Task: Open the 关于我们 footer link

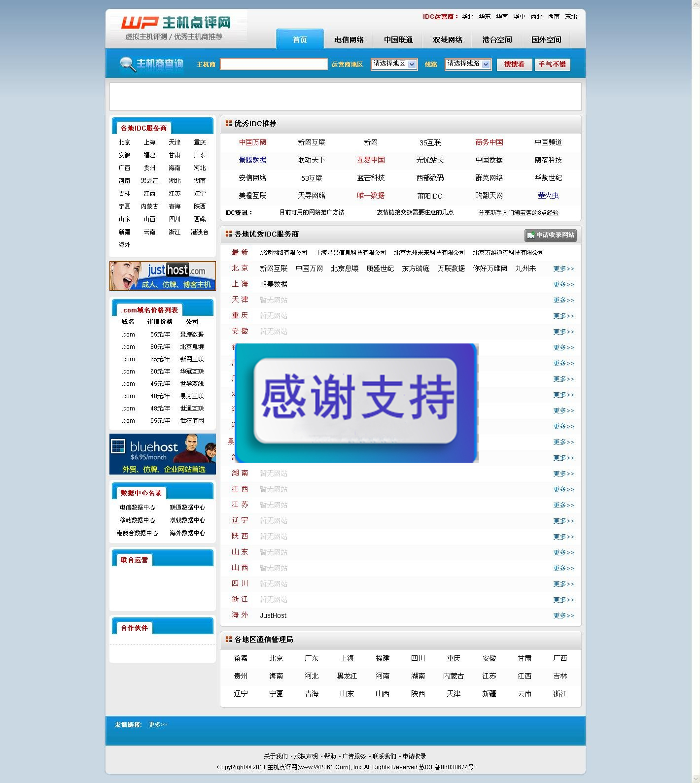Action: click(x=276, y=756)
